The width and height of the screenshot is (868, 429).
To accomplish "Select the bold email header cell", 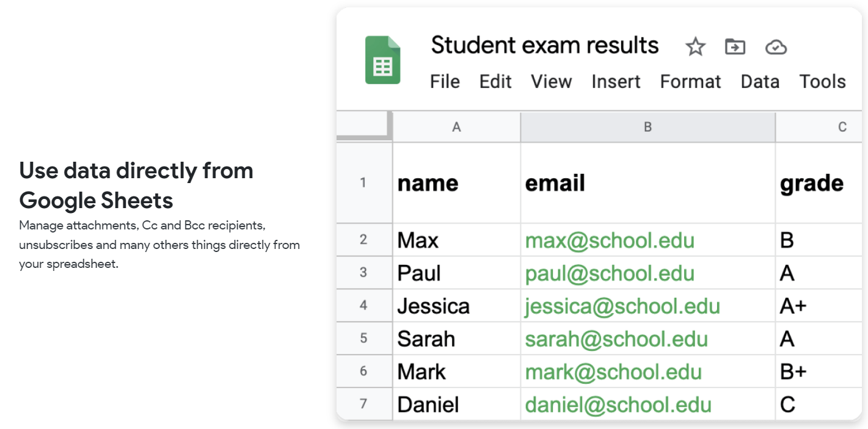I will pos(647,182).
